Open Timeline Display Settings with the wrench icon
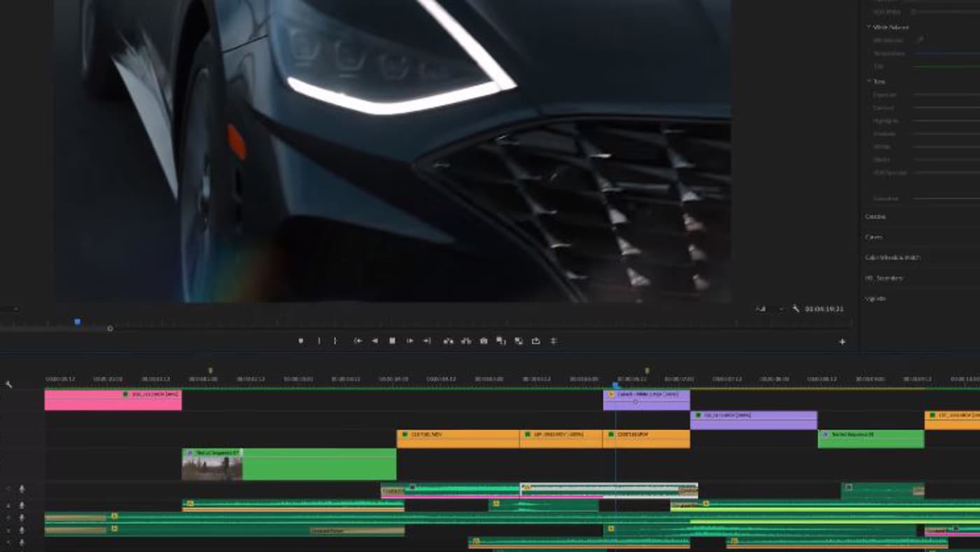980x552 pixels. 9,383
